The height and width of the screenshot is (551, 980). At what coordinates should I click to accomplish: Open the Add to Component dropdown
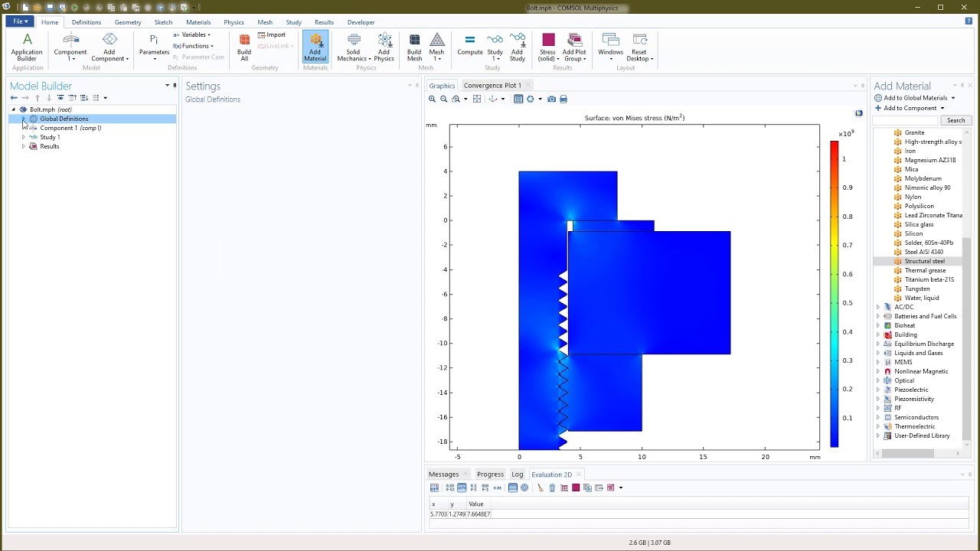point(910,108)
